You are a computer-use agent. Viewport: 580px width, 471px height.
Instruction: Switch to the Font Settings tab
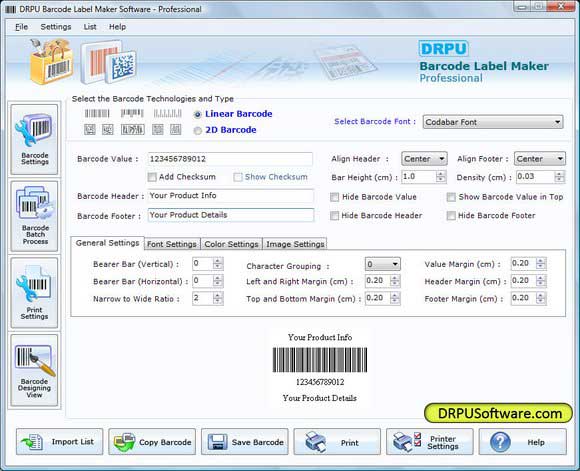click(x=172, y=244)
